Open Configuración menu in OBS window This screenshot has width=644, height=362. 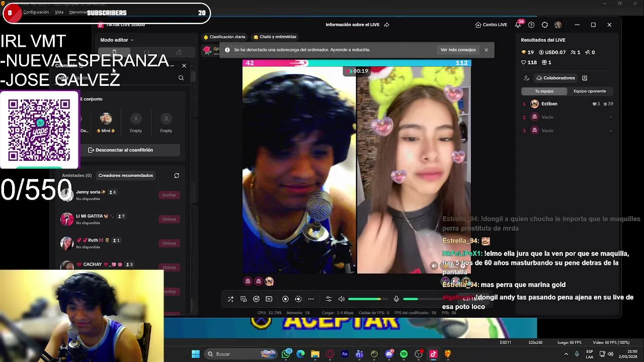tap(36, 12)
